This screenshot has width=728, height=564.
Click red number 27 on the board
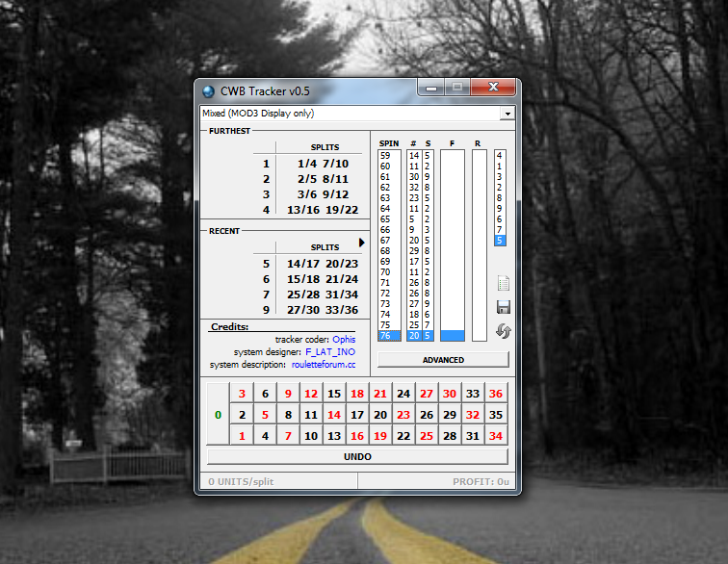pos(427,394)
